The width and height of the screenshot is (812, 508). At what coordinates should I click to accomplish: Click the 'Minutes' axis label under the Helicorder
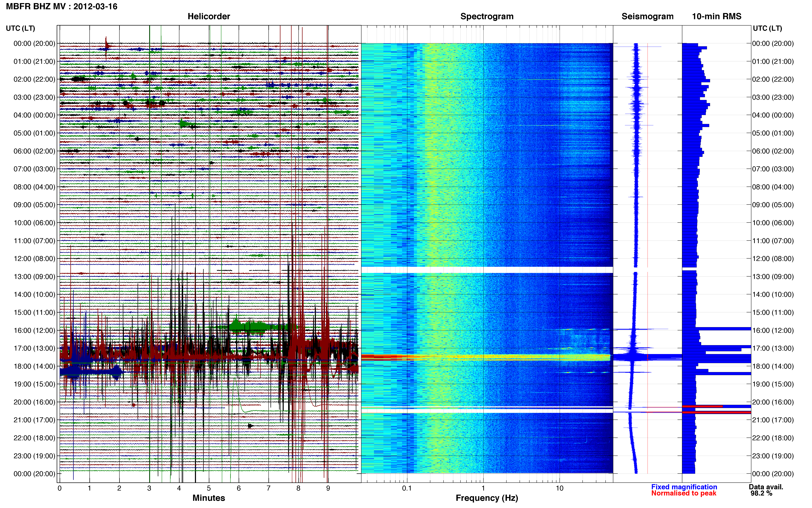pyautogui.click(x=209, y=498)
